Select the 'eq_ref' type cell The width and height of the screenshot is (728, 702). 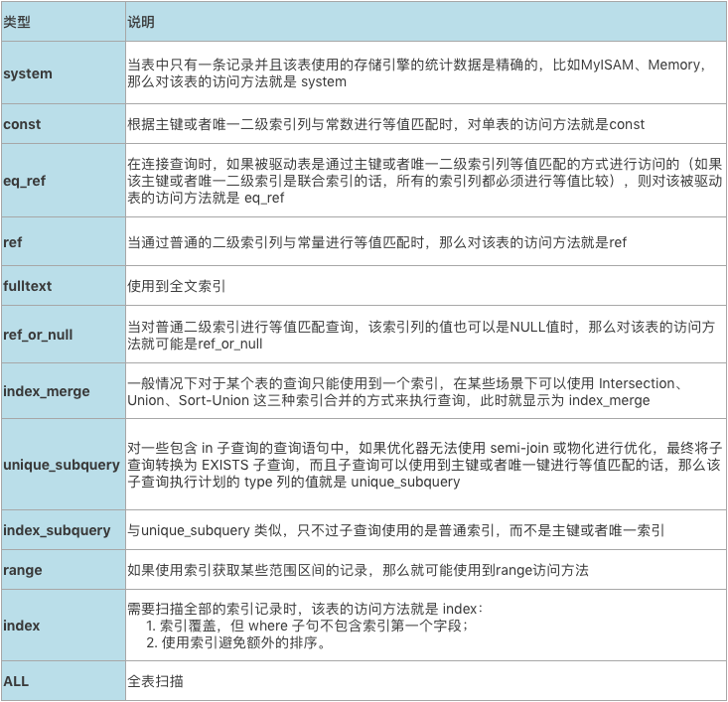64,180
